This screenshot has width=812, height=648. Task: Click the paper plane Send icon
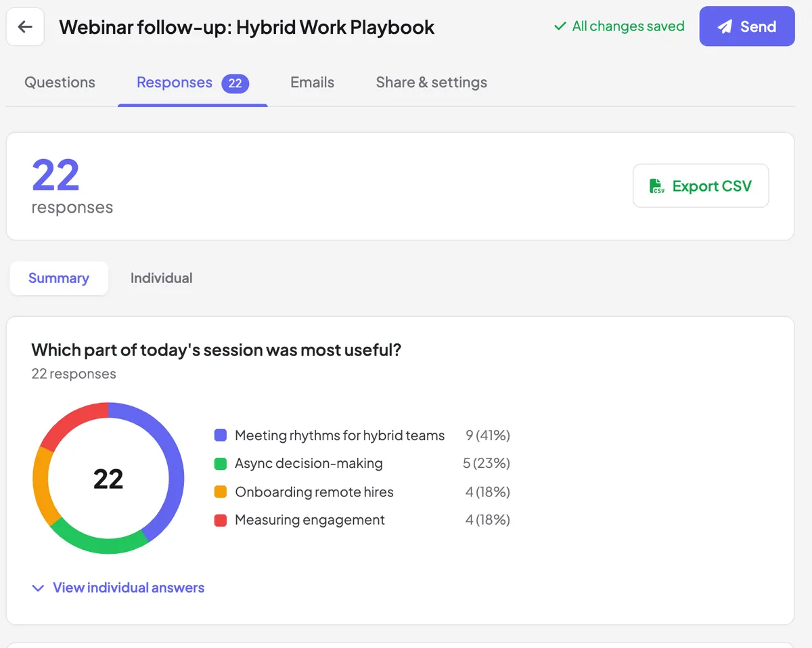(x=725, y=27)
